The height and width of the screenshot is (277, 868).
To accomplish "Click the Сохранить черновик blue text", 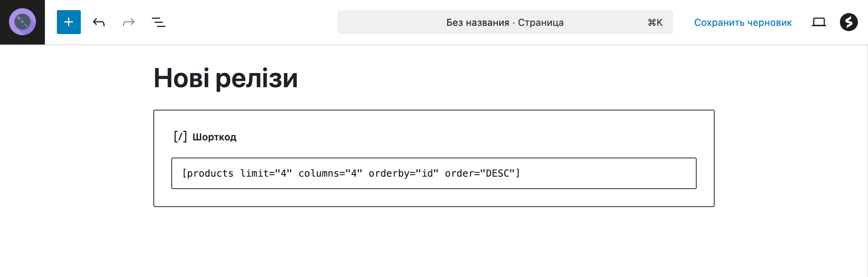I will coord(743,22).
